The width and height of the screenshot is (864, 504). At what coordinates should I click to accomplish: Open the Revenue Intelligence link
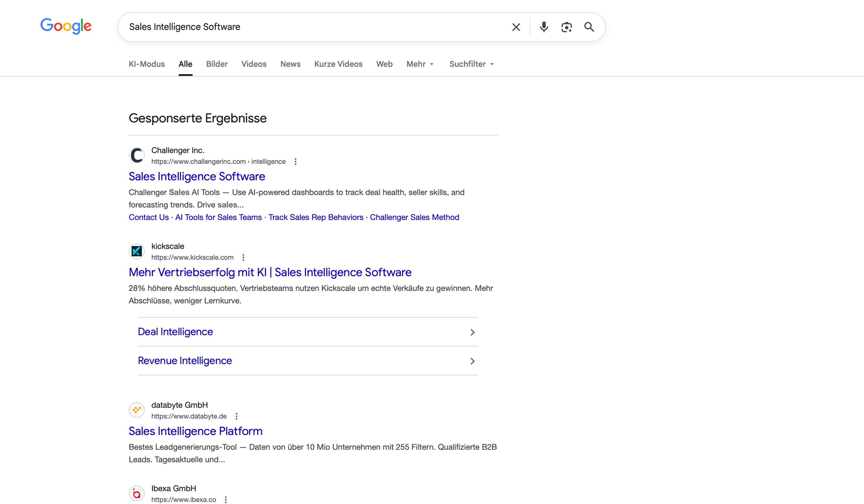(185, 361)
